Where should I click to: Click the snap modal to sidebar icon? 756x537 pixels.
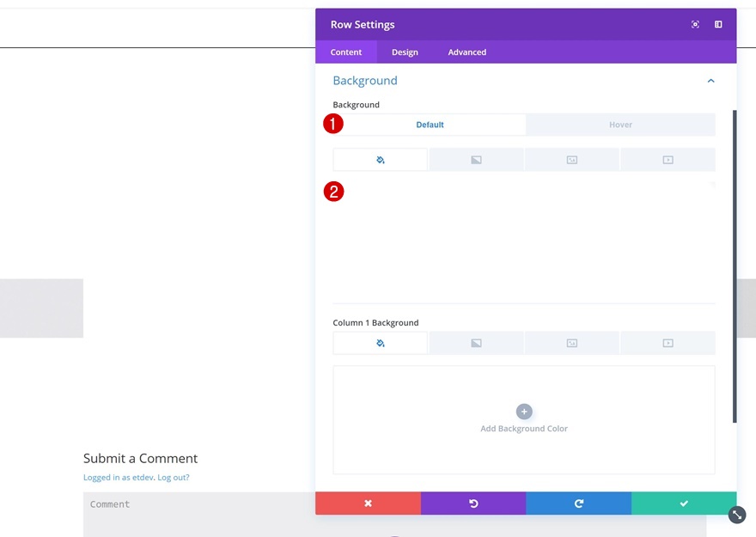point(718,25)
